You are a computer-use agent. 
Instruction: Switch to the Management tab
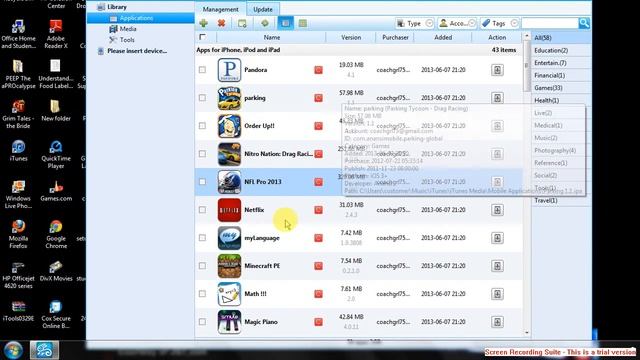220,9
